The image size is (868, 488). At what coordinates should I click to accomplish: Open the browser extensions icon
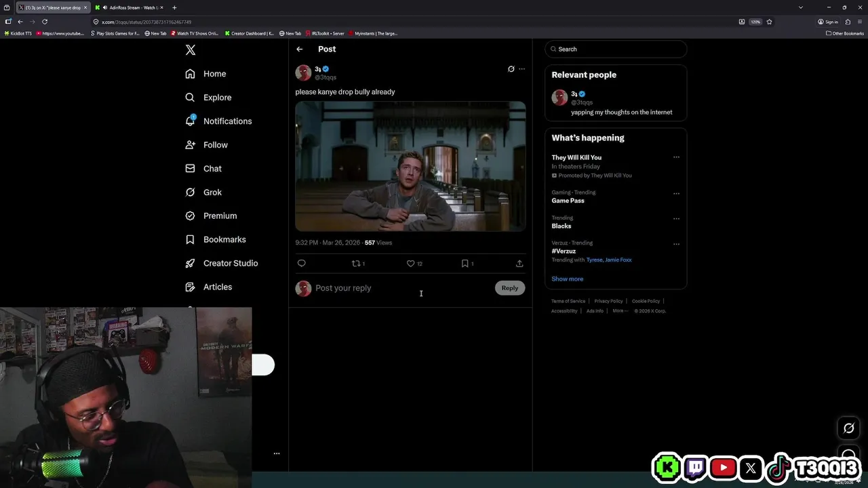[848, 22]
